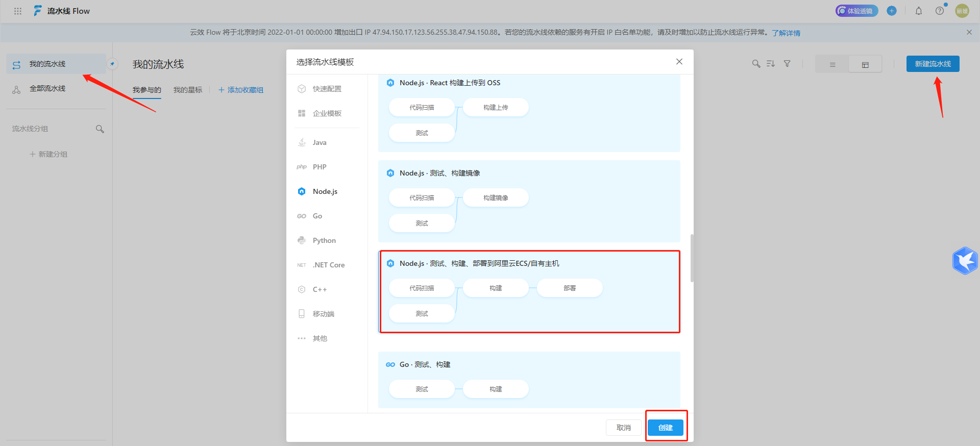This screenshot has height=446, width=980.
Task: Choose Node.js React 构建上传到 OSS template
Action: (529, 113)
